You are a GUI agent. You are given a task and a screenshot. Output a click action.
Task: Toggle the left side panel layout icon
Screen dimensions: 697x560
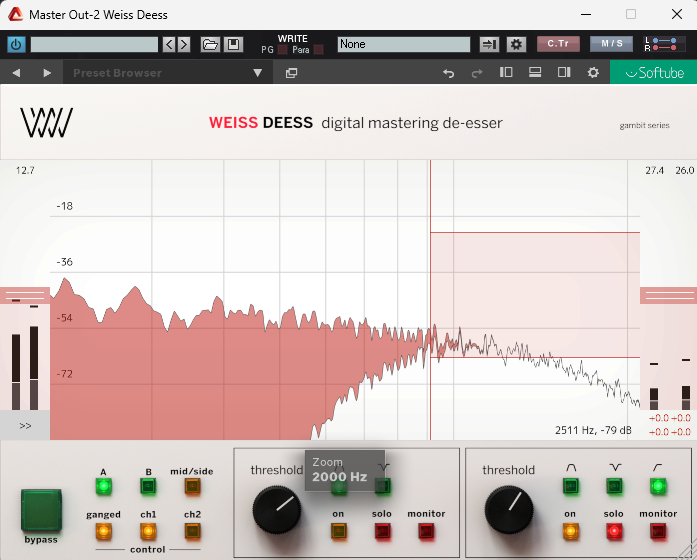pyautogui.click(x=506, y=72)
